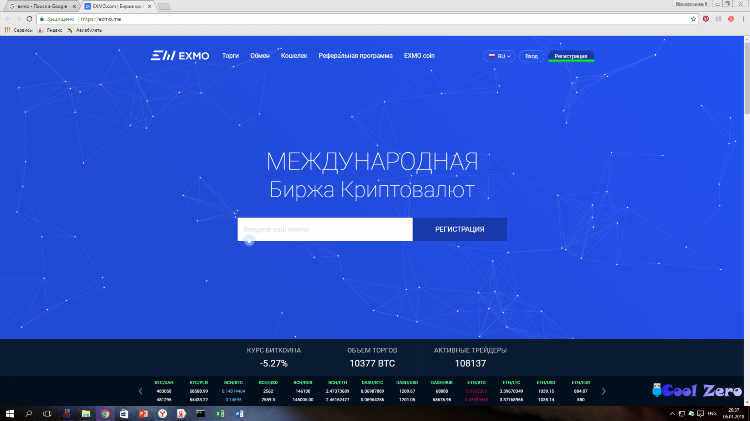Click the EXMO logo in the header

[x=180, y=55]
